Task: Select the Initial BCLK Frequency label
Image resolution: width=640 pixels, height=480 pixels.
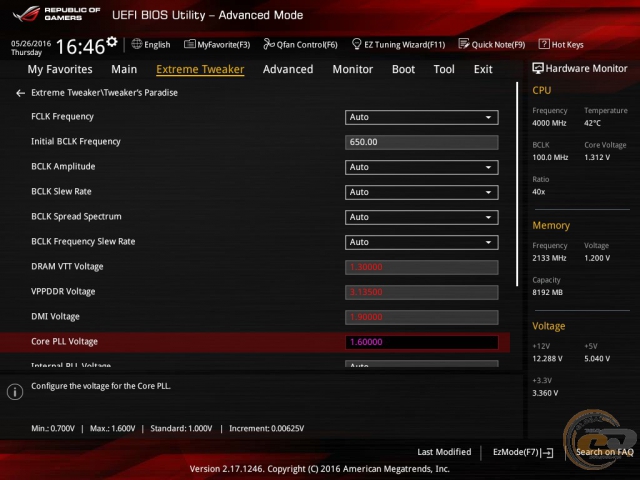Action: coord(76,142)
